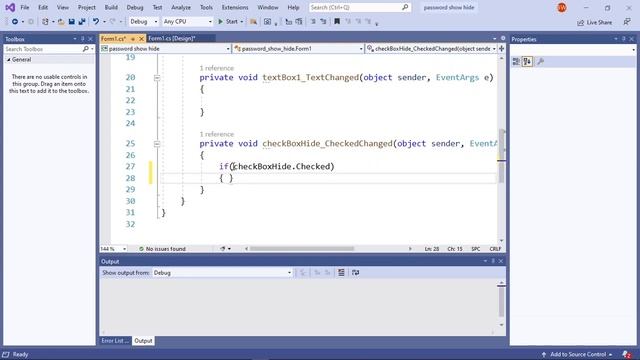
Task: Open the Toolbox window position dropdown
Action: tap(75, 39)
